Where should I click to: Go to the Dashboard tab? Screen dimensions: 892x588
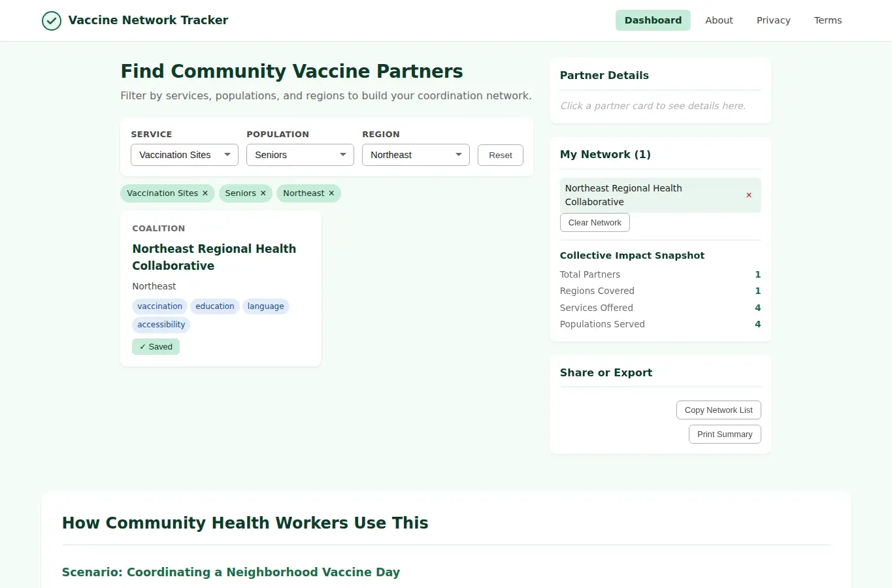pos(653,20)
